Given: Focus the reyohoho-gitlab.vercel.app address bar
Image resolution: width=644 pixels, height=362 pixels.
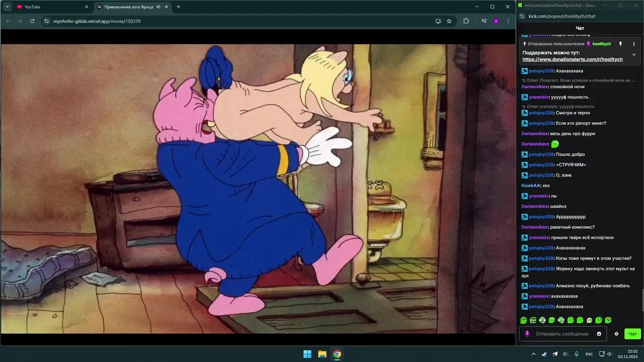Looking at the screenshot, I should pos(242,21).
